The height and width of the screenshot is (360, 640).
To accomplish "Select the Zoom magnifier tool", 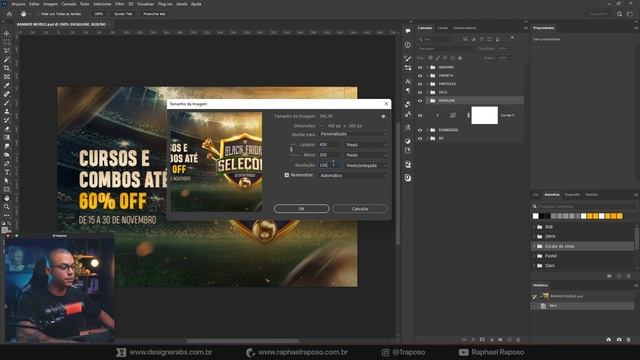I will click(7, 207).
